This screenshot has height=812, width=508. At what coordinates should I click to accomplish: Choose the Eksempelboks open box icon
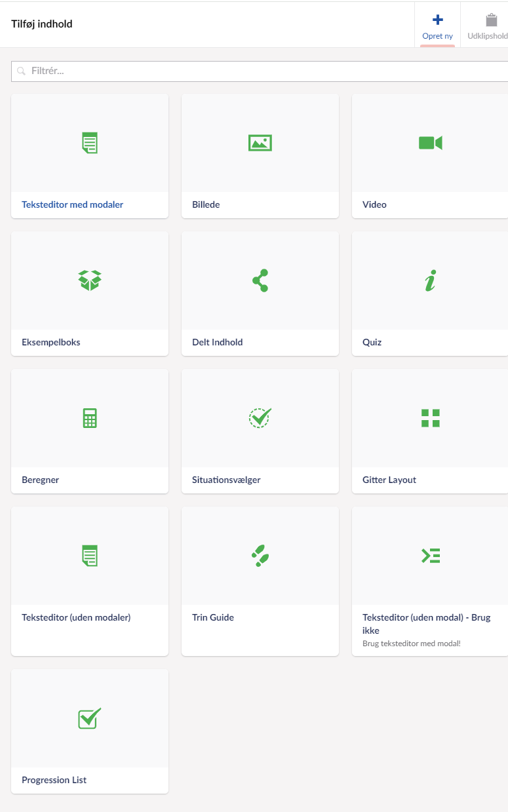[x=90, y=280]
